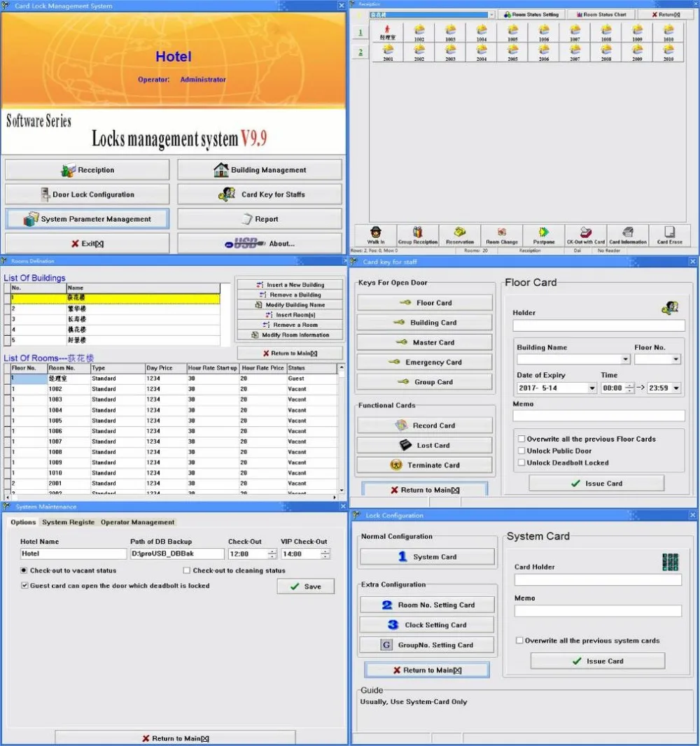The image size is (700, 746).
Task: Check the Unlock Public Door option
Action: [x=521, y=451]
